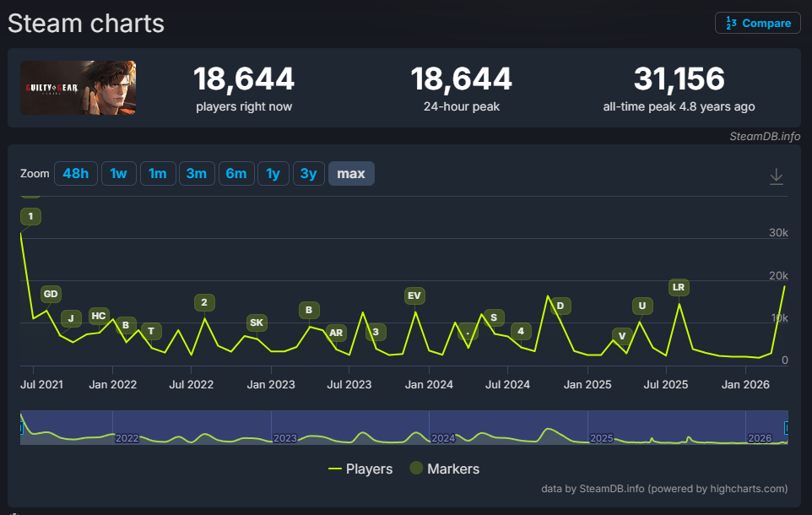Click the marker labeled 4
The image size is (812, 515).
(x=521, y=331)
